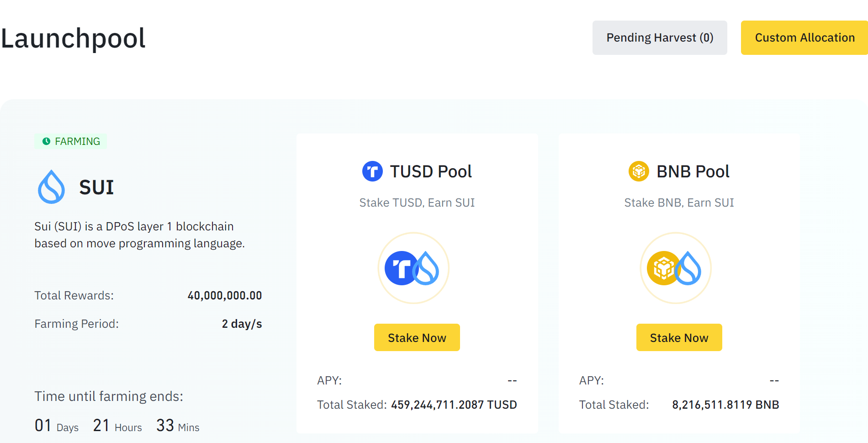Click the total staked 8,216,511.8119 BNB value

click(x=725, y=405)
